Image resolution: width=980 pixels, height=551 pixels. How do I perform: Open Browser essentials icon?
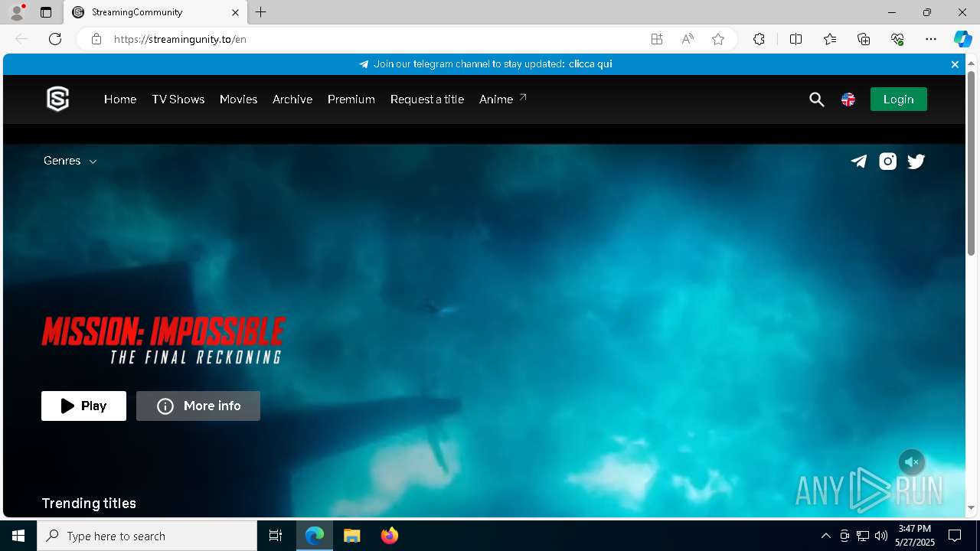click(x=897, y=39)
